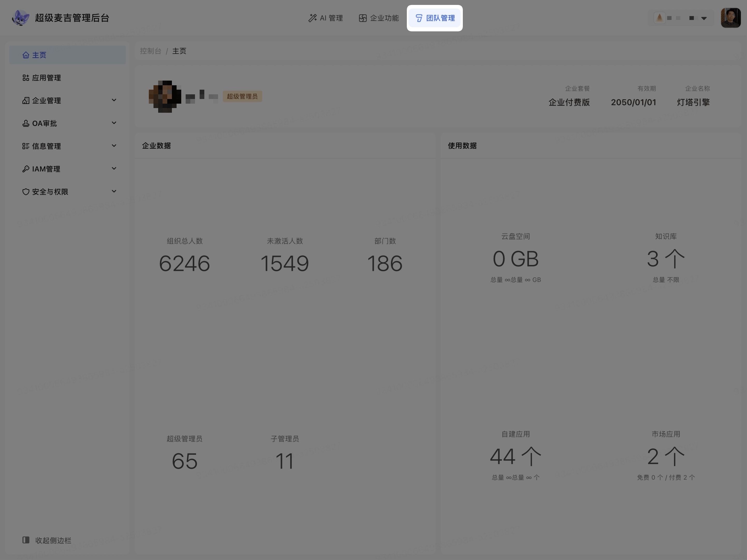The width and height of the screenshot is (747, 560).
Task: Click the 部门数 value 186
Action: [385, 263]
